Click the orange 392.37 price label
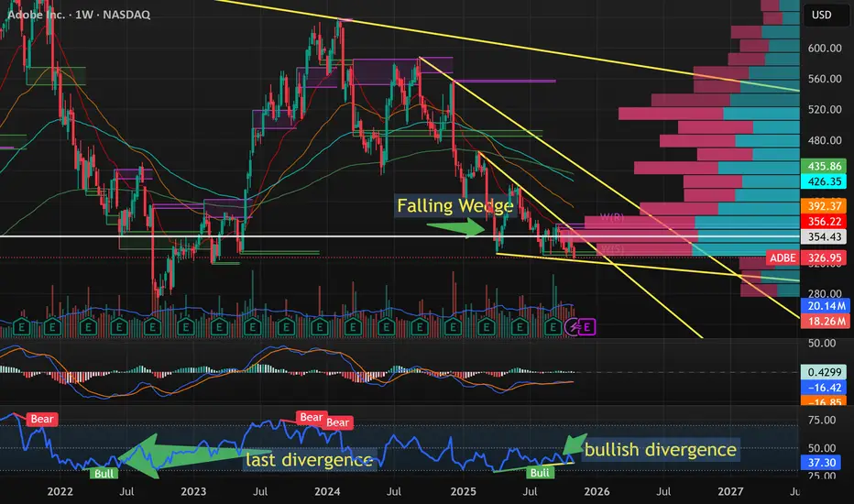Image resolution: width=854 pixels, height=504 pixels. click(x=824, y=206)
